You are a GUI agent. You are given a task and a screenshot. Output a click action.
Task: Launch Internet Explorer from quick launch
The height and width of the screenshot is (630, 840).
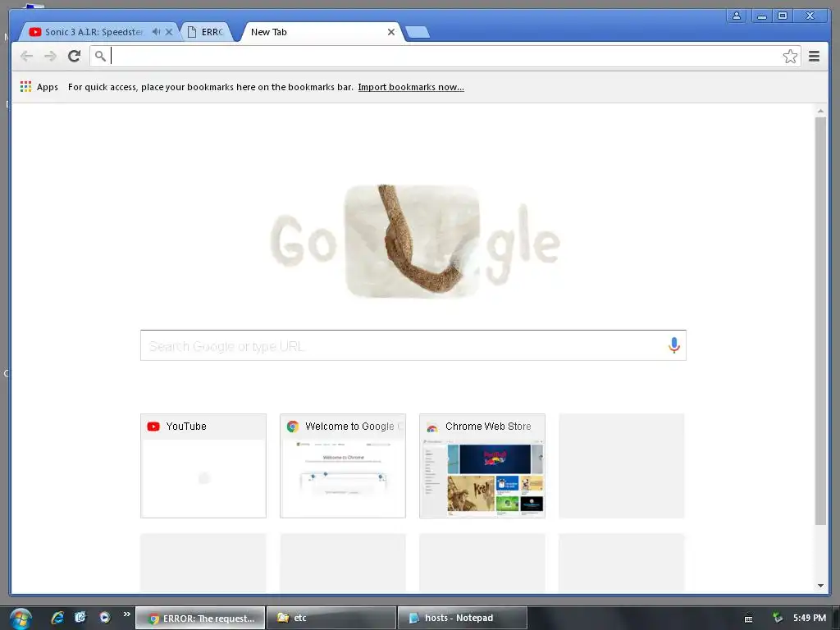pos(57,618)
